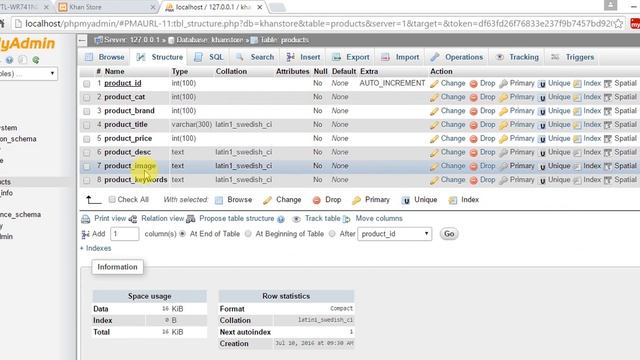Click the Propose table structure help icon
The width and height of the screenshot is (640, 360).
point(281,219)
